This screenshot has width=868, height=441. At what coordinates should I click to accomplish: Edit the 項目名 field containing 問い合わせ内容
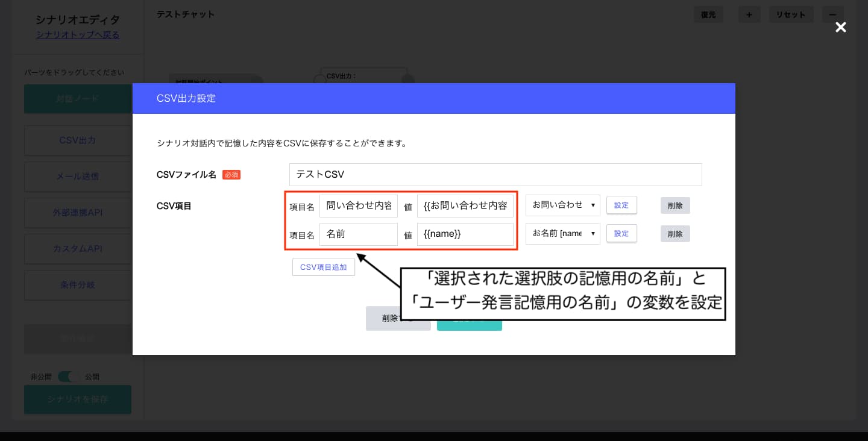pyautogui.click(x=359, y=205)
